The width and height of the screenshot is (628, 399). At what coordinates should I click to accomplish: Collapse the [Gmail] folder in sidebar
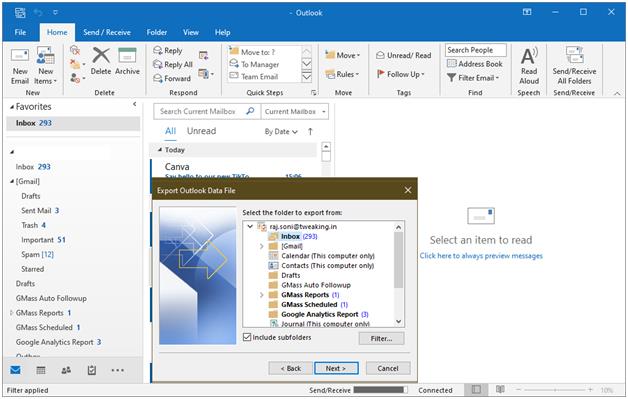point(12,181)
